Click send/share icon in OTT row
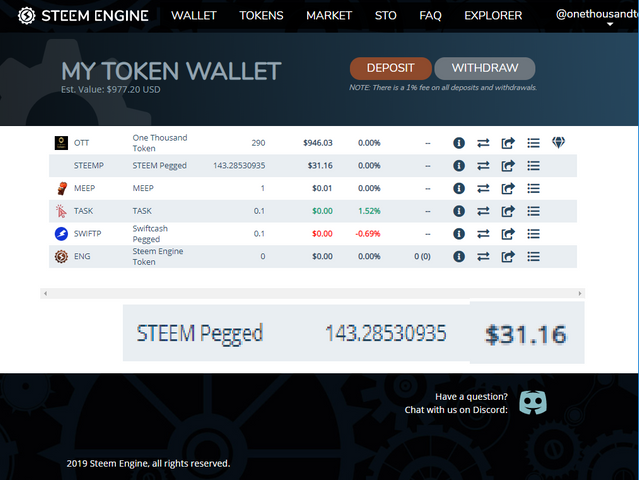 (508, 143)
